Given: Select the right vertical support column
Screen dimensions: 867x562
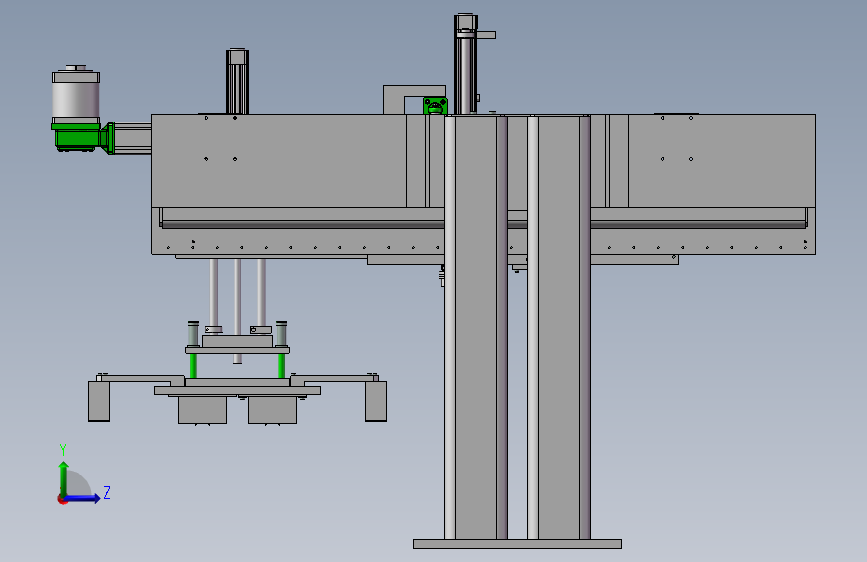Looking at the screenshot, I should (x=558, y=326).
